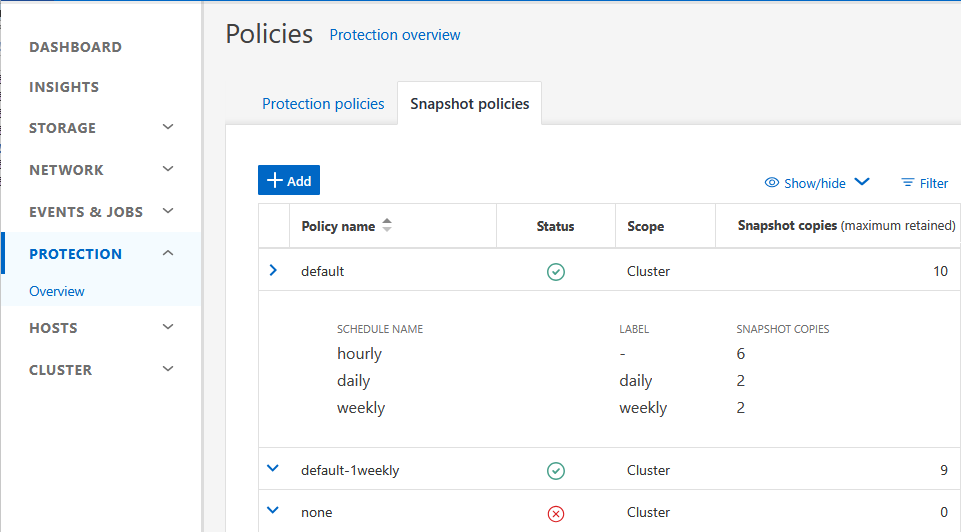Click the eye Show/hide icon
This screenshot has width=961, height=532.
[772, 183]
